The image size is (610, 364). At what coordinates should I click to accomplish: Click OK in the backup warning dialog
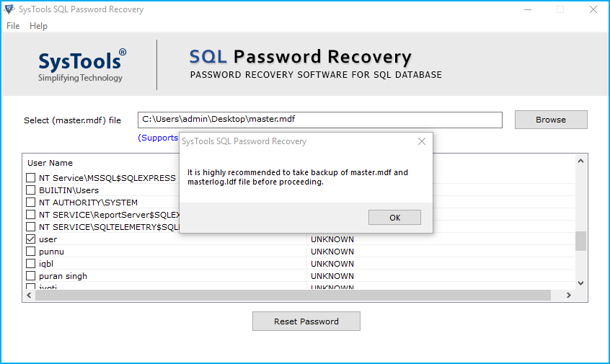394,218
